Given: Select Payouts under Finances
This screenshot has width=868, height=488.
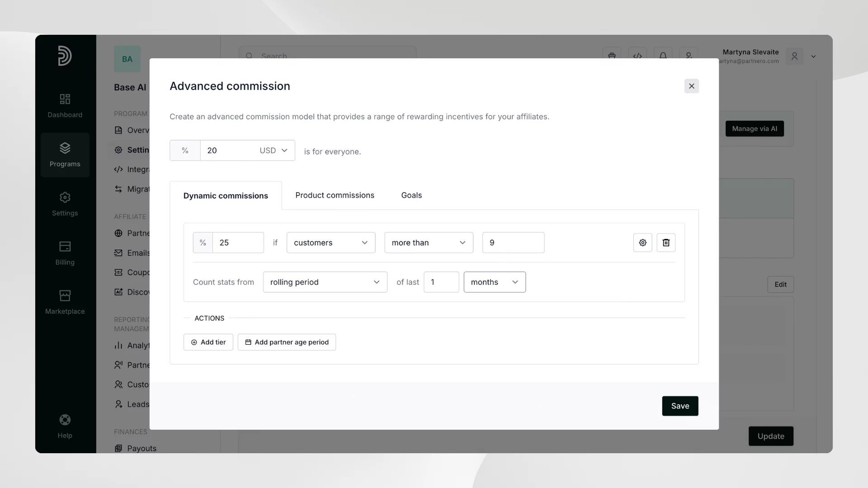Looking at the screenshot, I should pyautogui.click(x=141, y=448).
